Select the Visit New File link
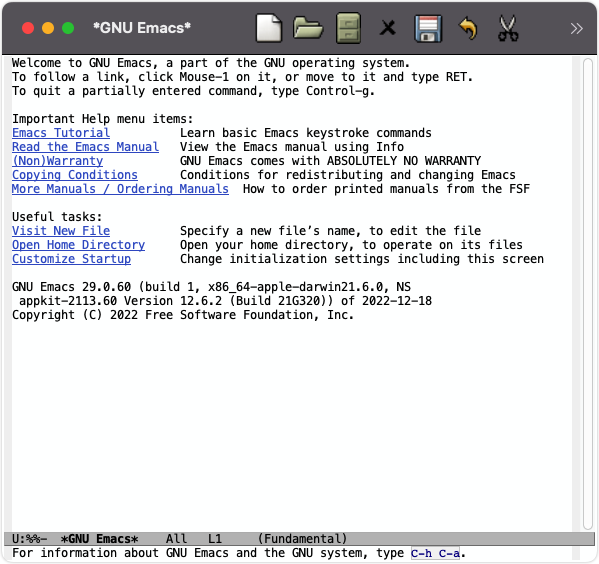Viewport: 599px width, 564px height. pos(61,231)
